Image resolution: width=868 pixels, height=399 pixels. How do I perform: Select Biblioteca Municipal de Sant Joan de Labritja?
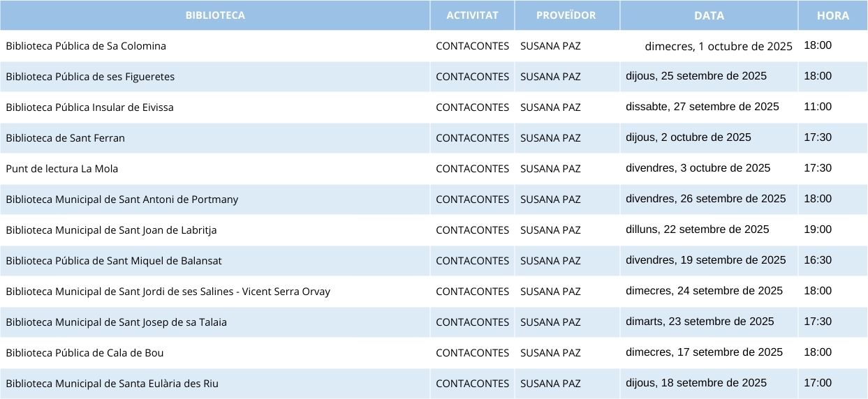tap(111, 230)
